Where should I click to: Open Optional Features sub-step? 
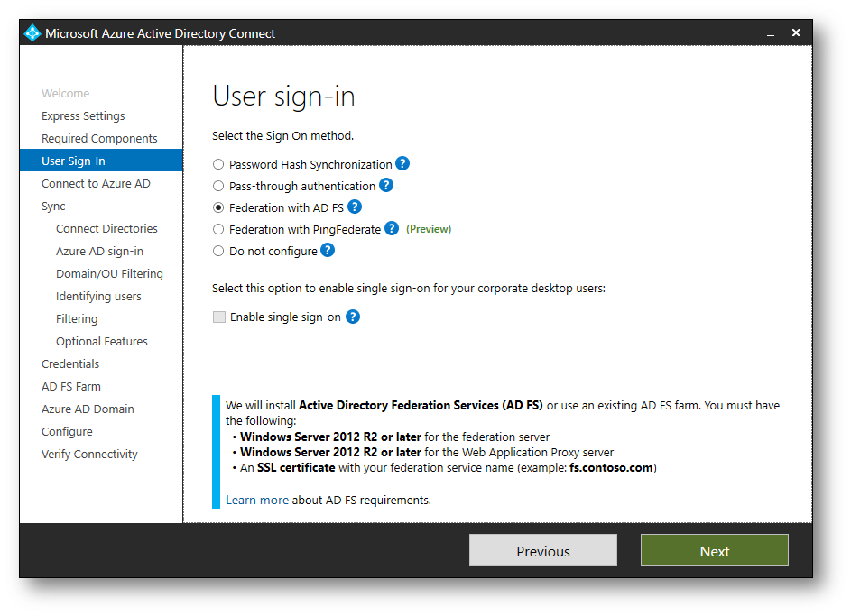[101, 342]
